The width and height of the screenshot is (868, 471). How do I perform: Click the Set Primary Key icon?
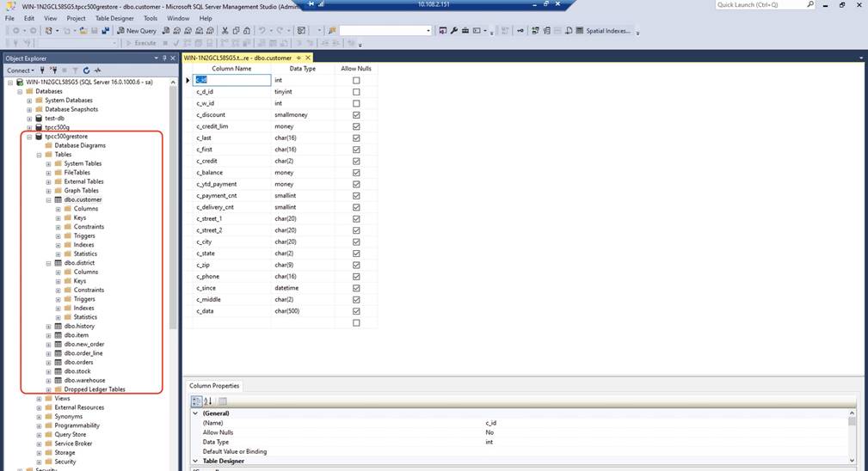coord(520,31)
